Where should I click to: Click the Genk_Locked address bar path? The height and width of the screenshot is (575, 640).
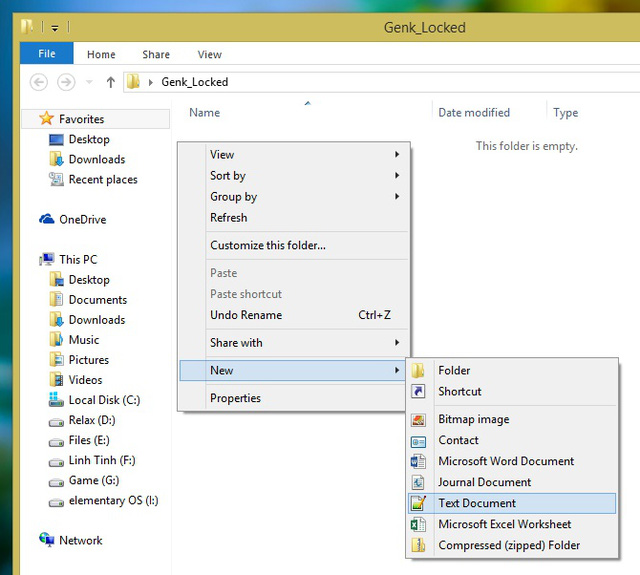coord(195,82)
